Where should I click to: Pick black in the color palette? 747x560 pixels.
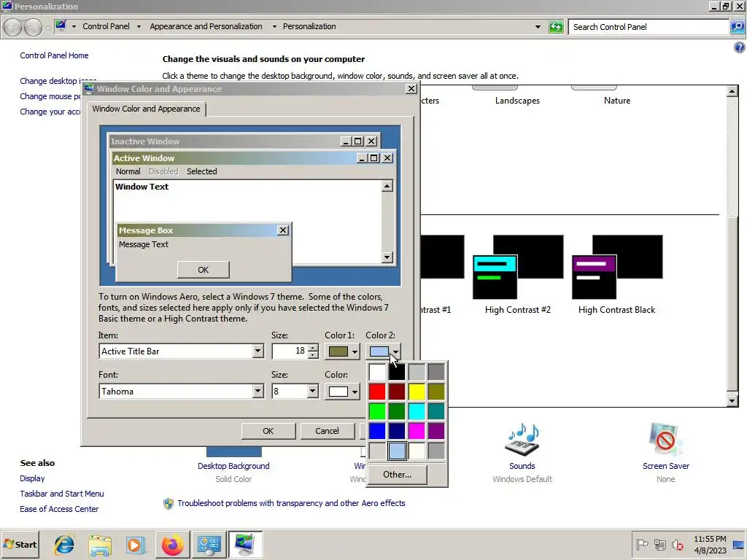396,371
